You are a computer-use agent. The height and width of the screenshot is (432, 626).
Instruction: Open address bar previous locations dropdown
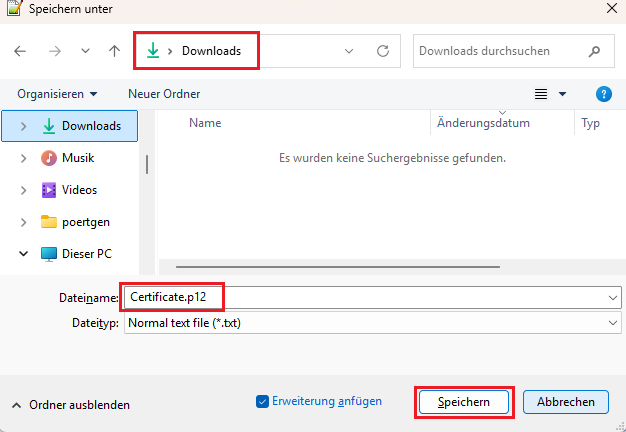pos(349,51)
